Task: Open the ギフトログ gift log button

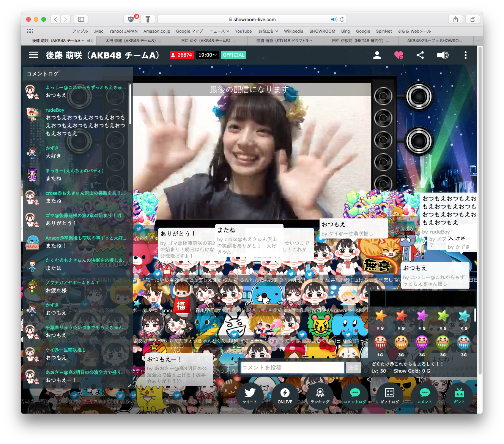Action: [390, 395]
